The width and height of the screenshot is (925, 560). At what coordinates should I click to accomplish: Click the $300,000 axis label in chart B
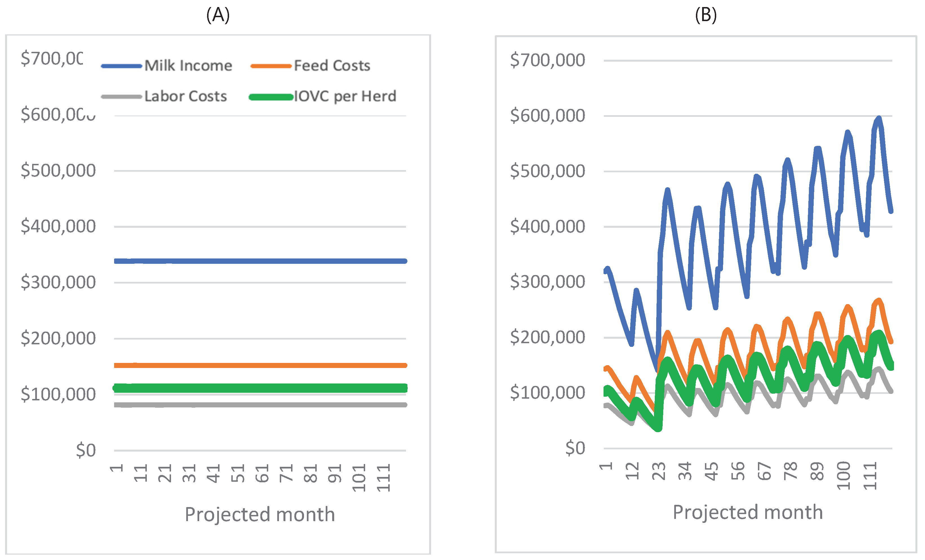547,282
